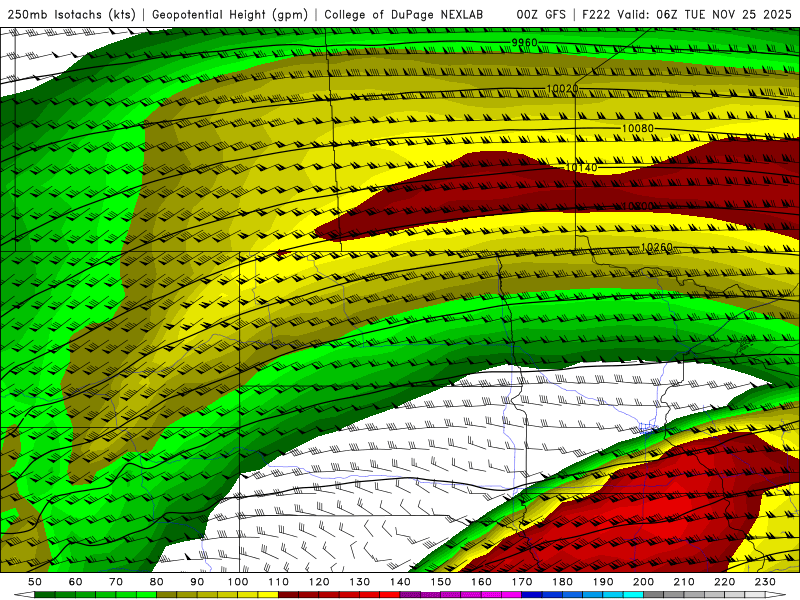Image resolution: width=800 pixels, height=600 pixels.
Task: Click the 10140 height contour label
Action: (581, 167)
